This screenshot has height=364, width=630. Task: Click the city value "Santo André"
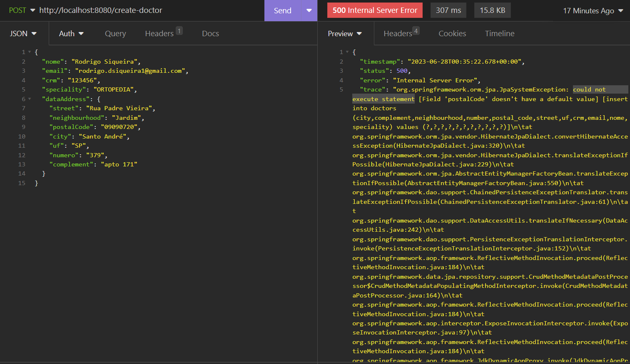[x=103, y=136]
